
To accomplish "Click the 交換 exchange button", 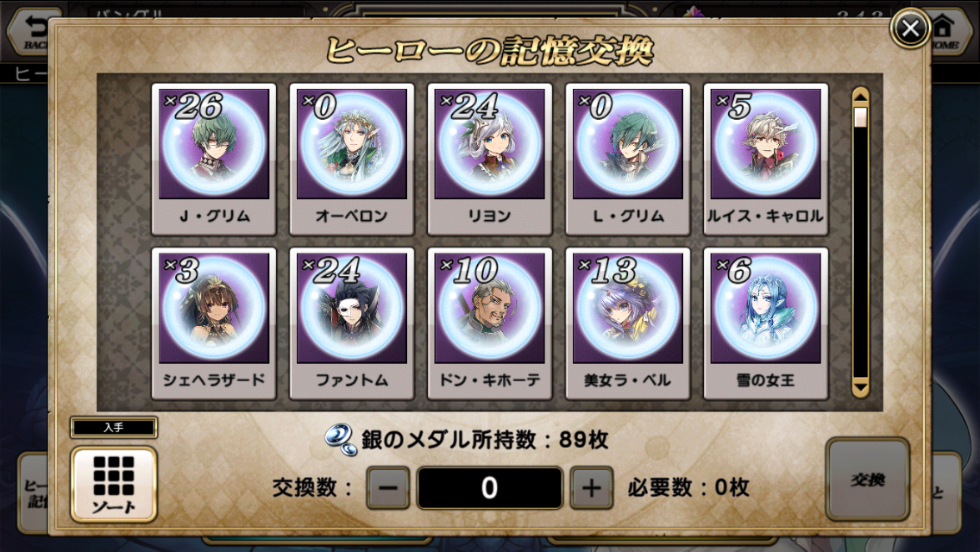I will pyautogui.click(x=868, y=480).
